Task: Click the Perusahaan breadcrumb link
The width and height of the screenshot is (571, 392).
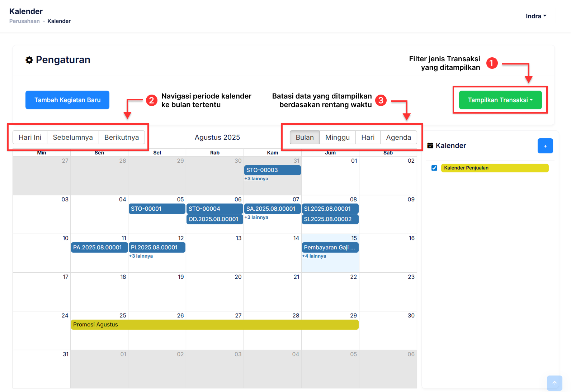Action: (24, 21)
